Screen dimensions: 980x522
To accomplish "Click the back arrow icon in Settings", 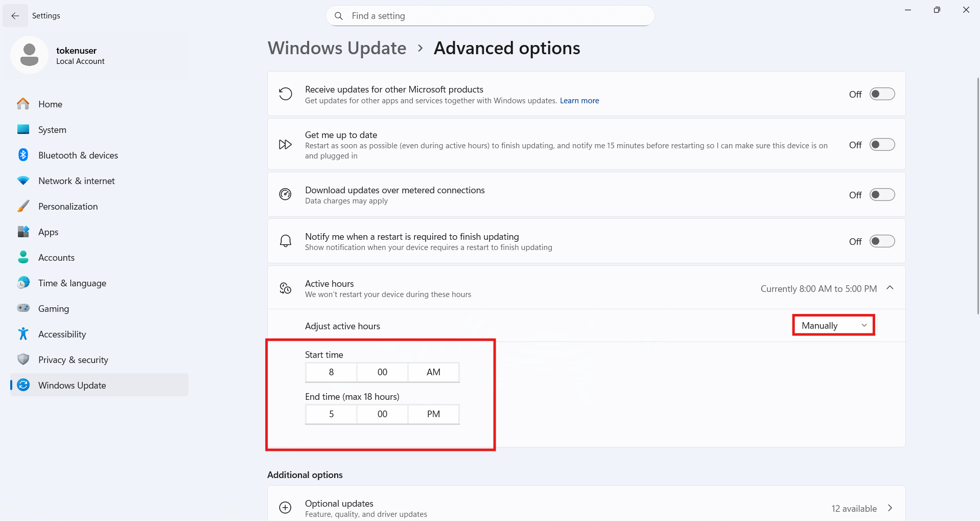I will click(15, 16).
